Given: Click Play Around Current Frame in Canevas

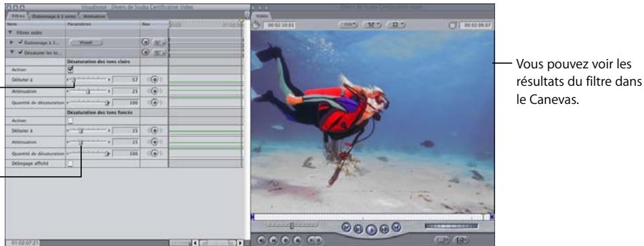Looking at the screenshot, I should (x=385, y=229).
